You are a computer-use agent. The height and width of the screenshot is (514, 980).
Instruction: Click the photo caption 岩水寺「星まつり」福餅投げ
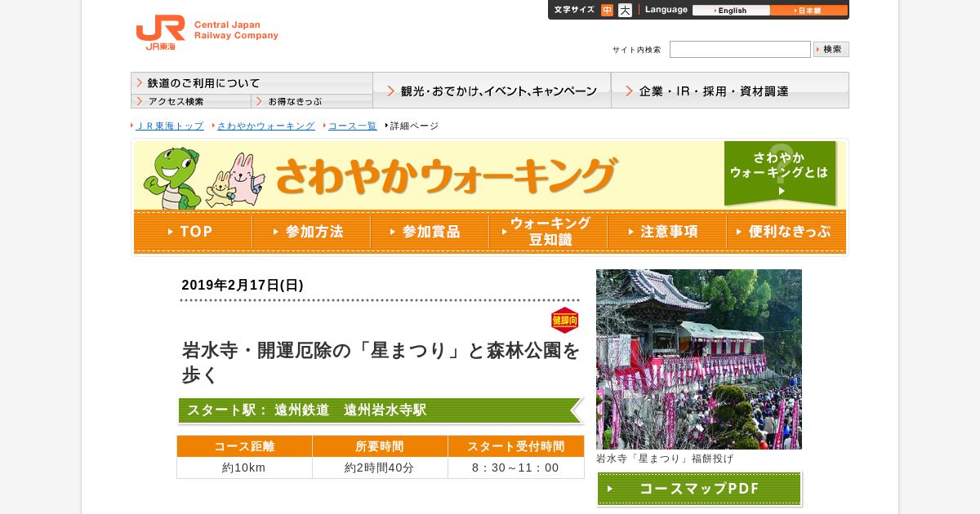(665, 459)
